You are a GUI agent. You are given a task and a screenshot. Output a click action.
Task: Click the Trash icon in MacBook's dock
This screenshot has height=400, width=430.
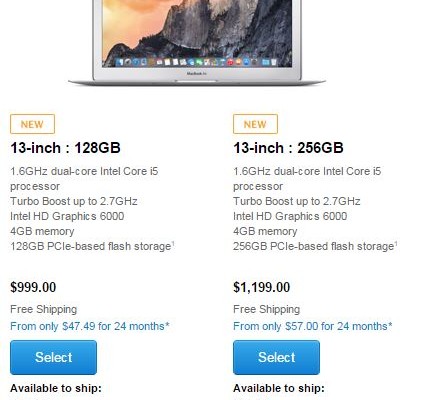pyautogui.click(x=274, y=62)
